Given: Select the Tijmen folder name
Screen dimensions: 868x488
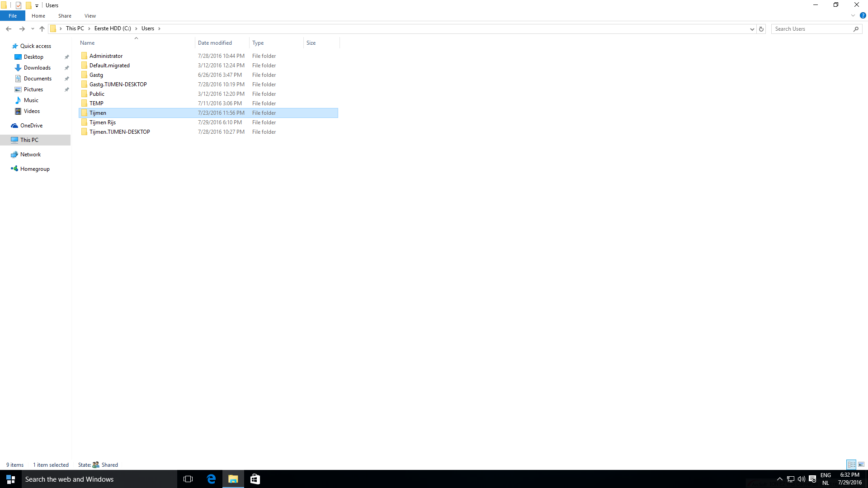Looking at the screenshot, I should [x=98, y=113].
